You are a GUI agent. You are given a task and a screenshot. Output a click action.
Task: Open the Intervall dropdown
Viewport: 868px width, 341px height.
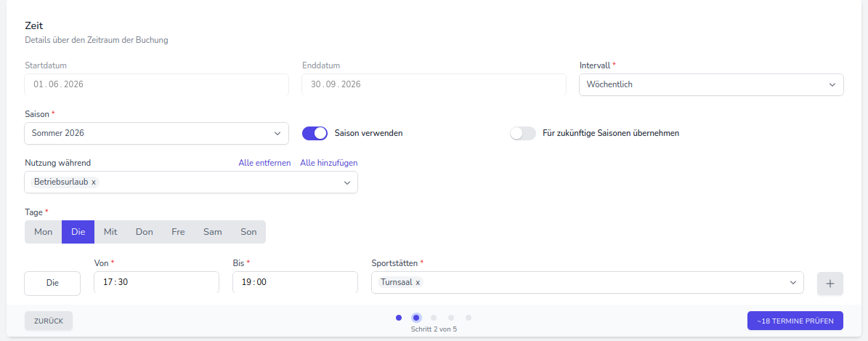(711, 84)
